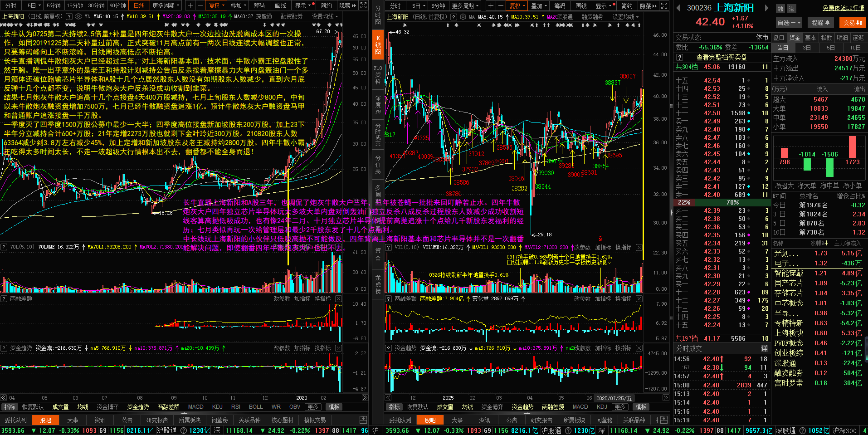Open 研究报告 tab in left bottom bar
Image resolution: width=868 pixels, height=435 pixels.
coord(157,420)
